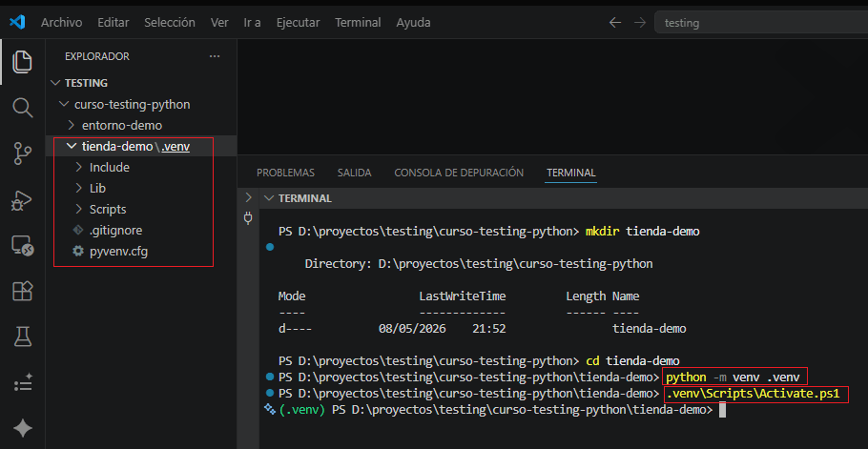The height and width of the screenshot is (449, 868).
Task: Click the sparkle icon before (.venv) prompt
Action: point(270,409)
